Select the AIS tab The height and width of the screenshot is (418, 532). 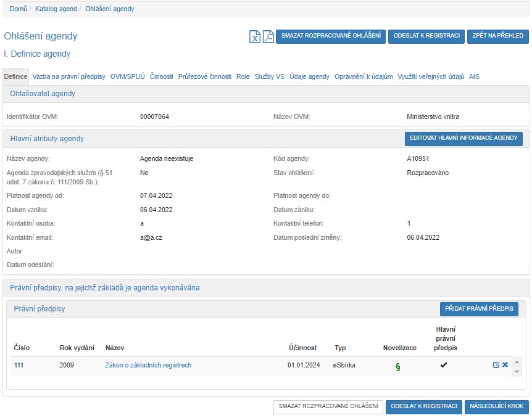(x=474, y=77)
